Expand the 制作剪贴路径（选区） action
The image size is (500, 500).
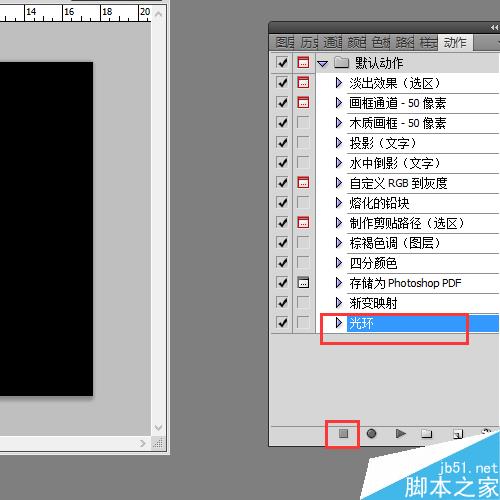point(339,223)
